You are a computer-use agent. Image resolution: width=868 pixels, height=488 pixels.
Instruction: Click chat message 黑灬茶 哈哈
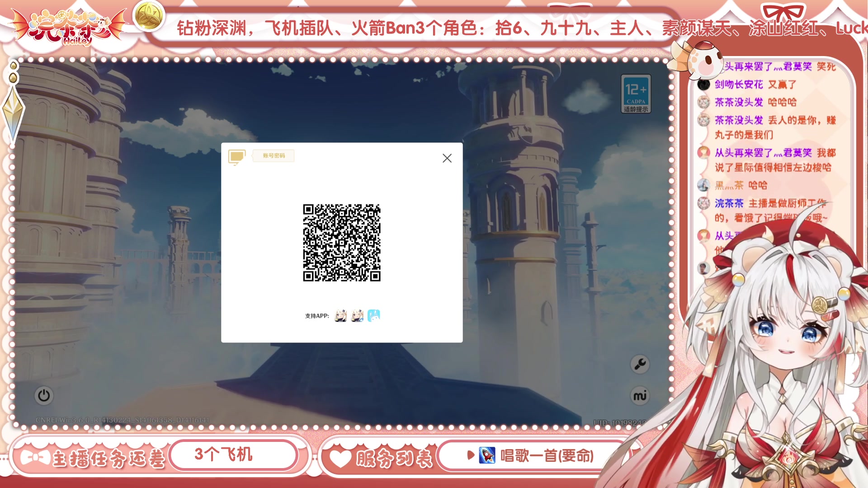click(x=741, y=185)
